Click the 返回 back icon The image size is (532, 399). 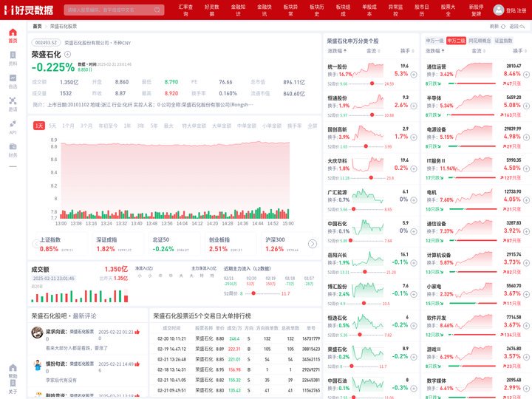click(x=522, y=27)
